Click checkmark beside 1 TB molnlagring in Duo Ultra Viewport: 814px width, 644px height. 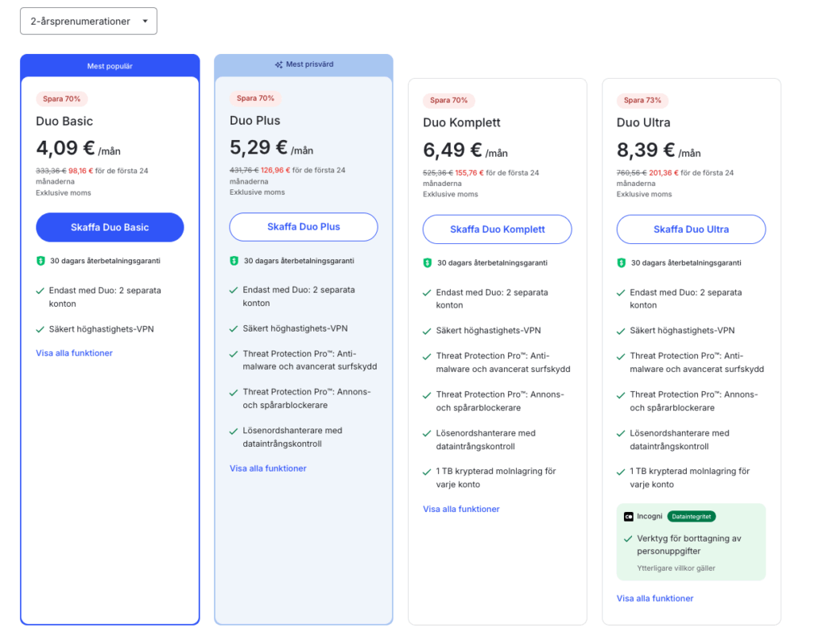[x=620, y=472]
